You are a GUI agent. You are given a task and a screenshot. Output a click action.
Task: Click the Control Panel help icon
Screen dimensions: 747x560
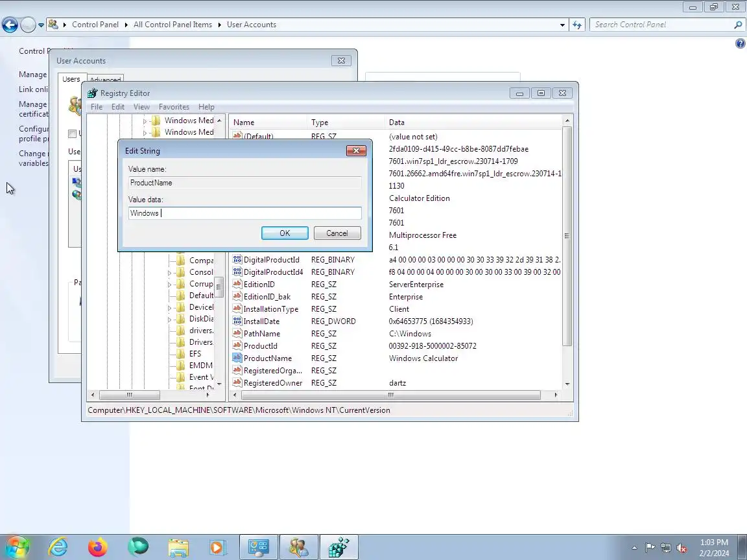[740, 44]
